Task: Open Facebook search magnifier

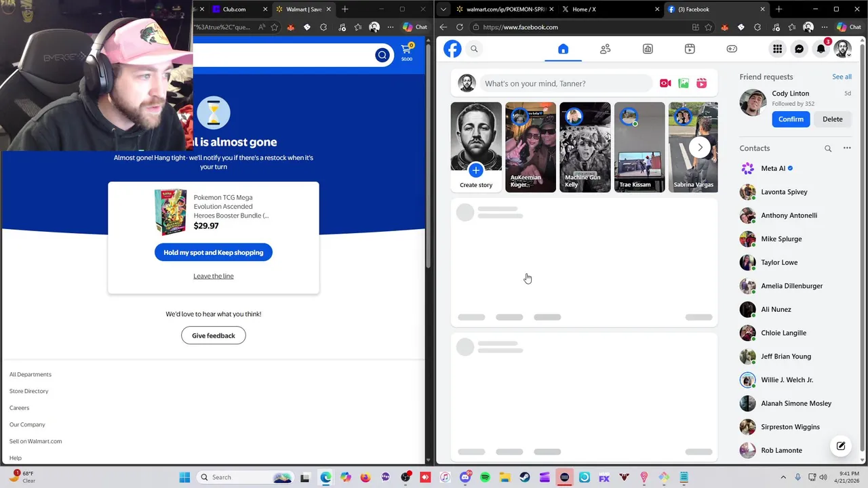Action: [x=474, y=49]
